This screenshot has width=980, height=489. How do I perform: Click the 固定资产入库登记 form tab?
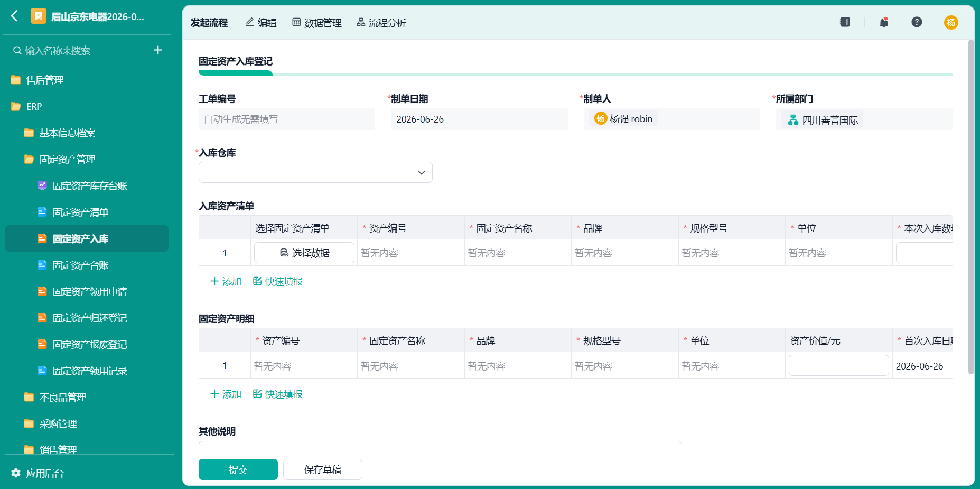click(x=236, y=61)
